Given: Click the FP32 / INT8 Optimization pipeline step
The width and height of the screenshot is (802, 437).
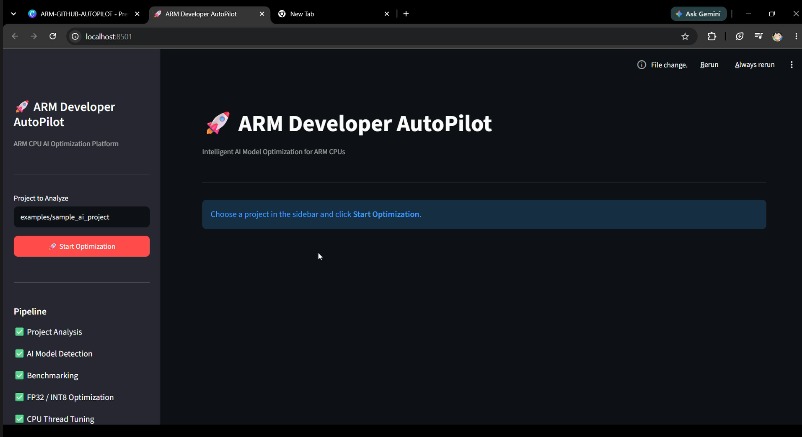Looking at the screenshot, I should click(64, 397).
